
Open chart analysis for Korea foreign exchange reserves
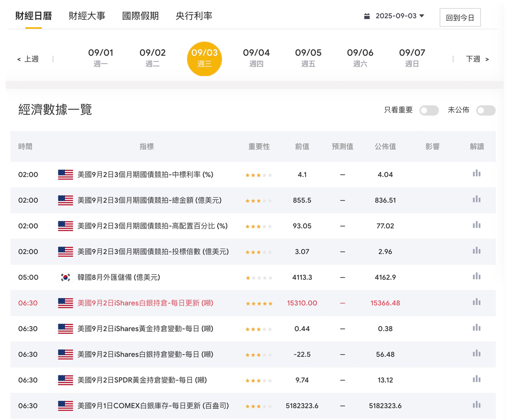[476, 277]
